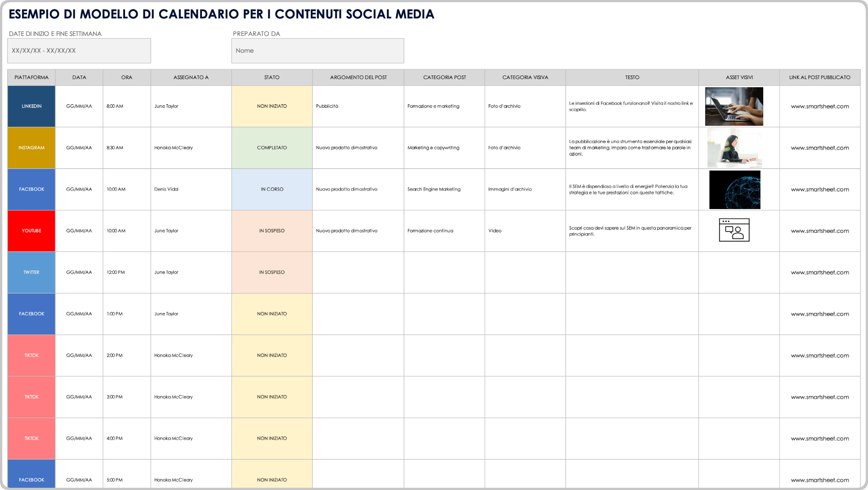The width and height of the screenshot is (868, 490).
Task: Open smartsheet.com link in 2:00 PM TikTok row
Action: pyautogui.click(x=820, y=356)
